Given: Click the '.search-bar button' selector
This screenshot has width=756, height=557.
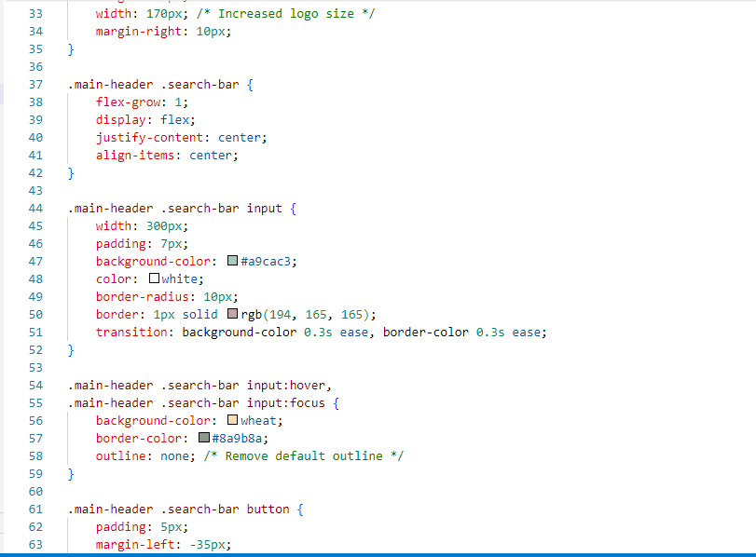Looking at the screenshot, I should (x=226, y=509).
